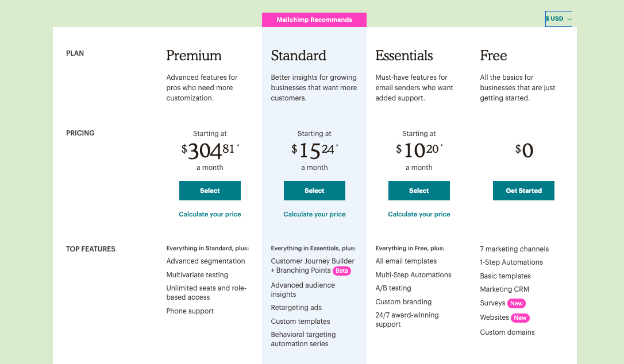Image resolution: width=624 pixels, height=364 pixels.
Task: Click the chevron next to USD
Action: point(569,19)
